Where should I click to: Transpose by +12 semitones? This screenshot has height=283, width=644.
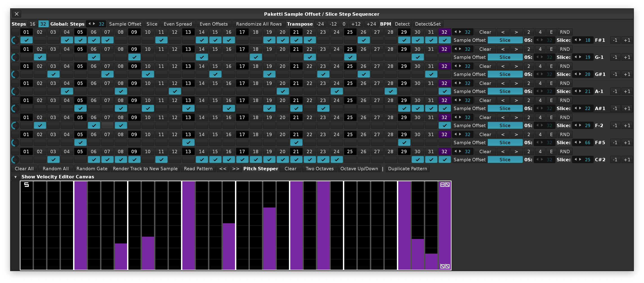(356, 24)
